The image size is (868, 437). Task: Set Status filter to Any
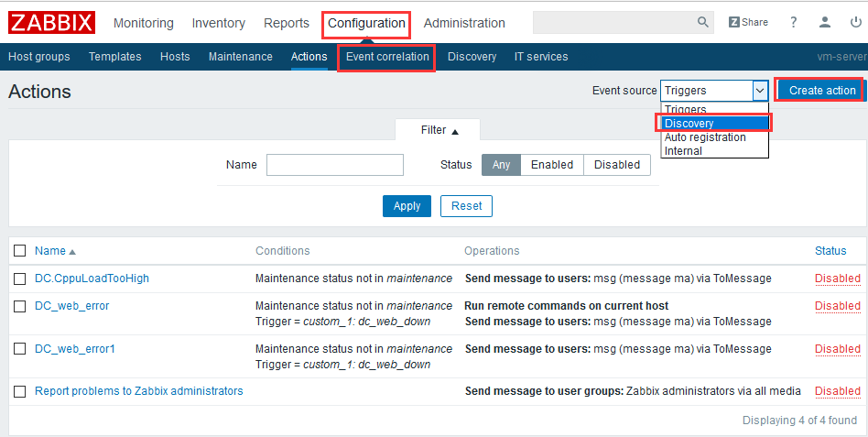click(501, 165)
